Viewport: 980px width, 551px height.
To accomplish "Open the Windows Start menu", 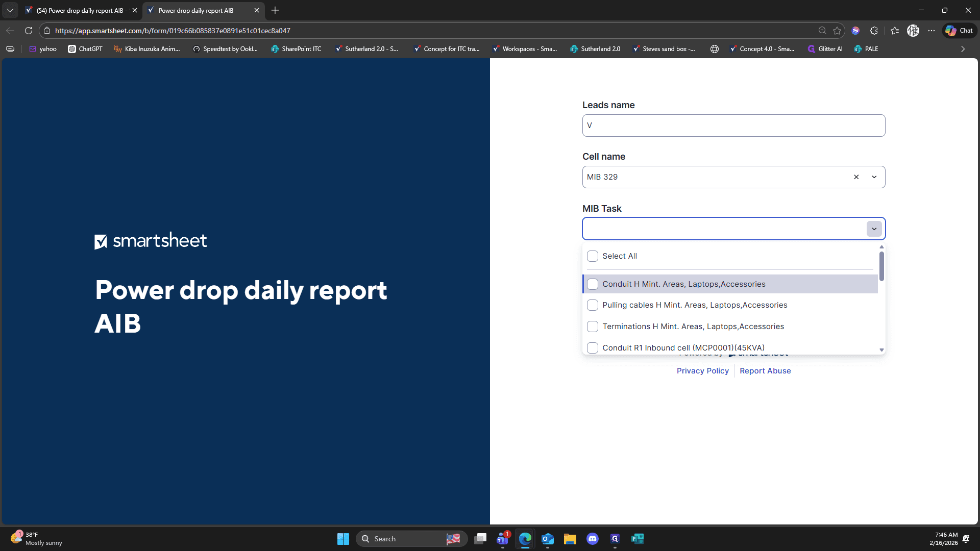I will pos(343,539).
